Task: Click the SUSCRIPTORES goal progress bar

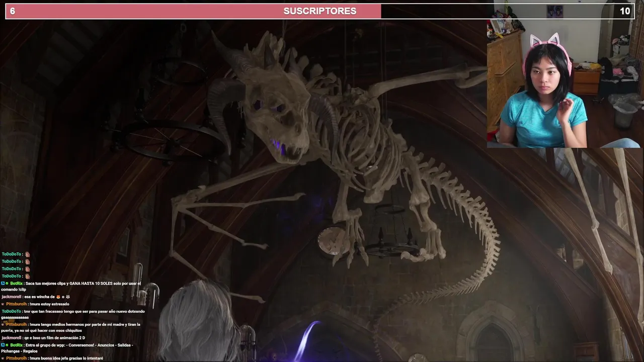Action: coord(319,11)
